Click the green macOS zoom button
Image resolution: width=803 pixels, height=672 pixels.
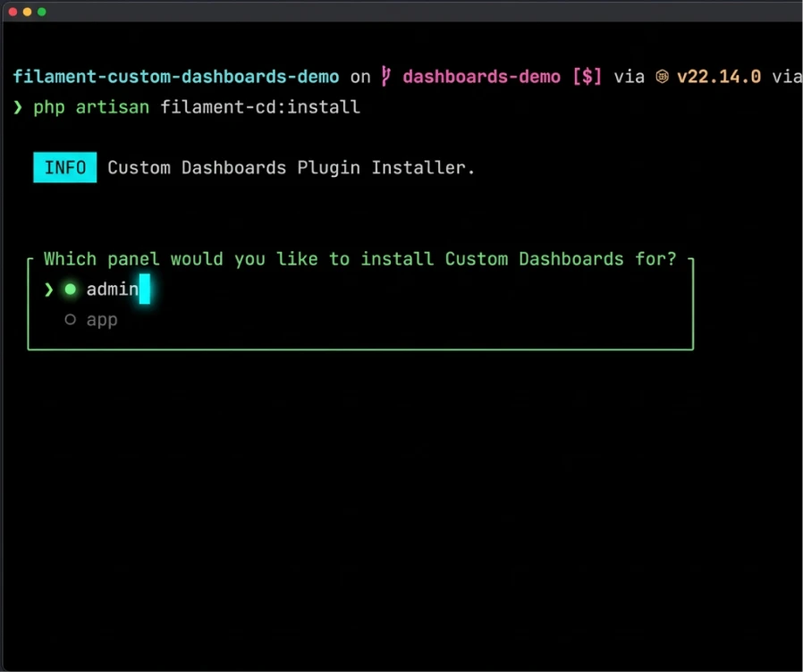coord(41,13)
